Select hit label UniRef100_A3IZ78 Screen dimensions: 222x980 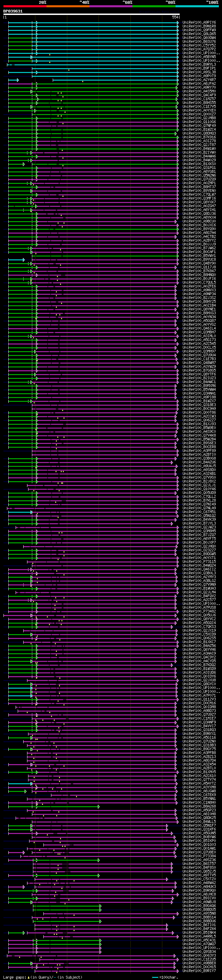[x=199, y=141]
